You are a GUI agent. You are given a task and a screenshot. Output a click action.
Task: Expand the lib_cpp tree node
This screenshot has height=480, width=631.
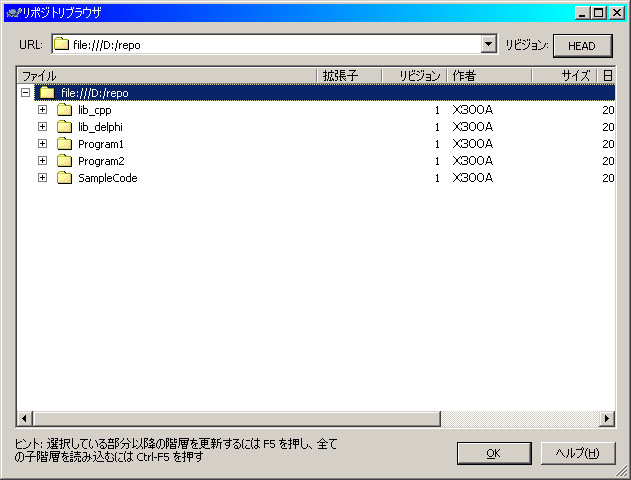pyautogui.click(x=42, y=110)
